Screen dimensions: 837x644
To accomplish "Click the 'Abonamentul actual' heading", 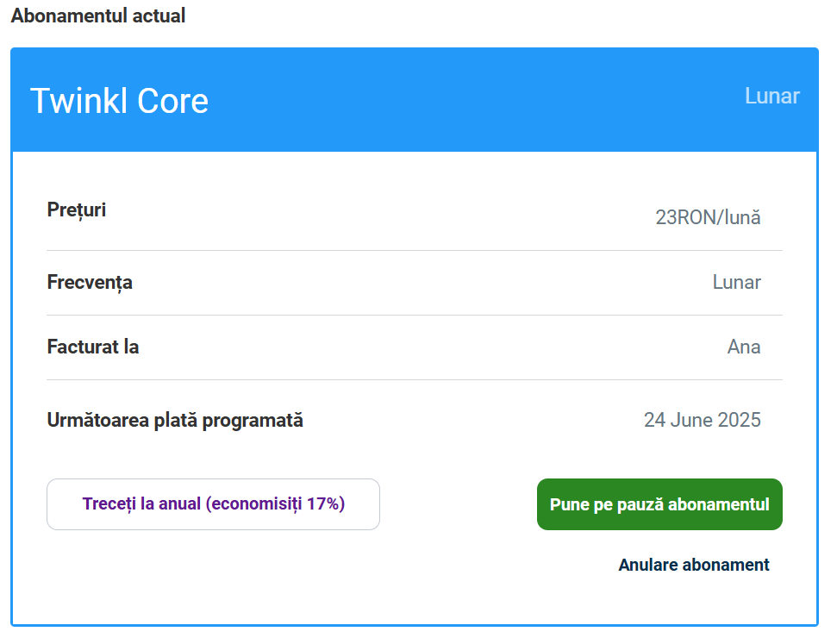I will point(98,16).
